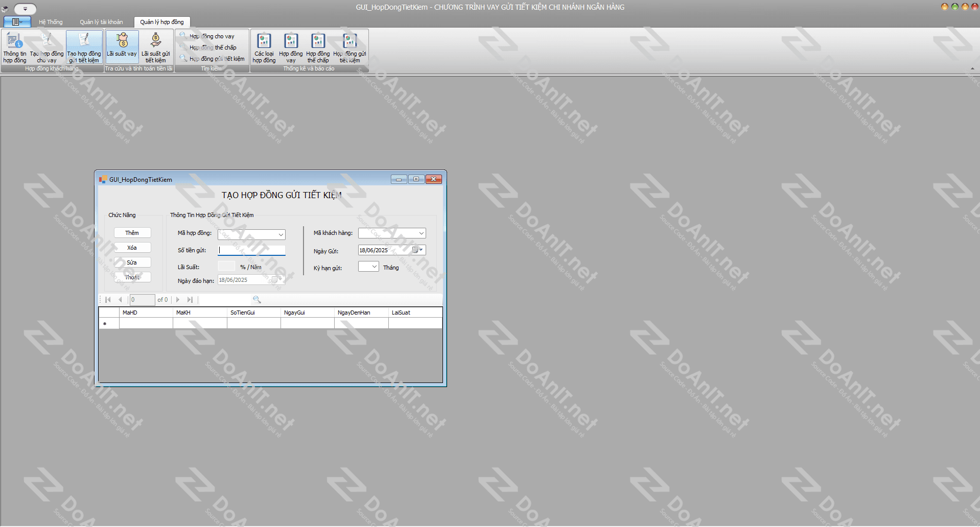Click the Xóa button
The height and width of the screenshot is (527, 980).
tap(132, 248)
